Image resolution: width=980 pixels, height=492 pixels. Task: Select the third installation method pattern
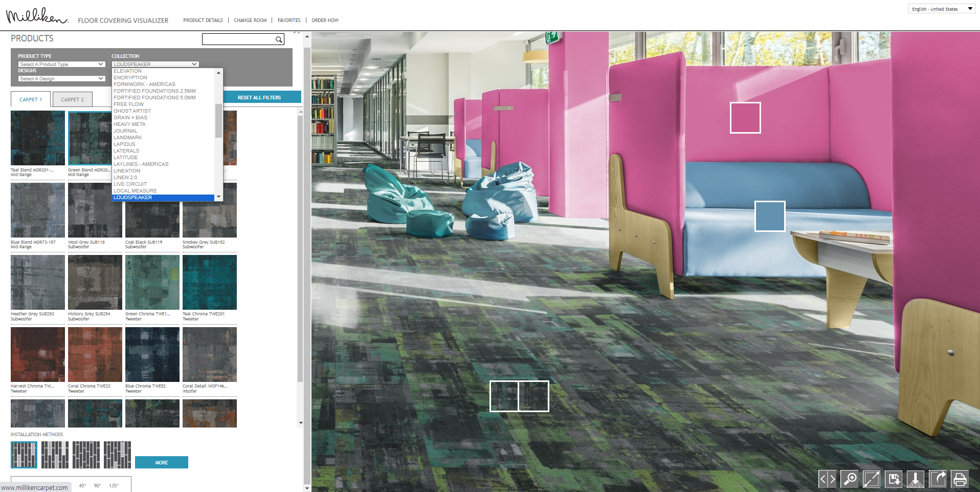(86, 455)
